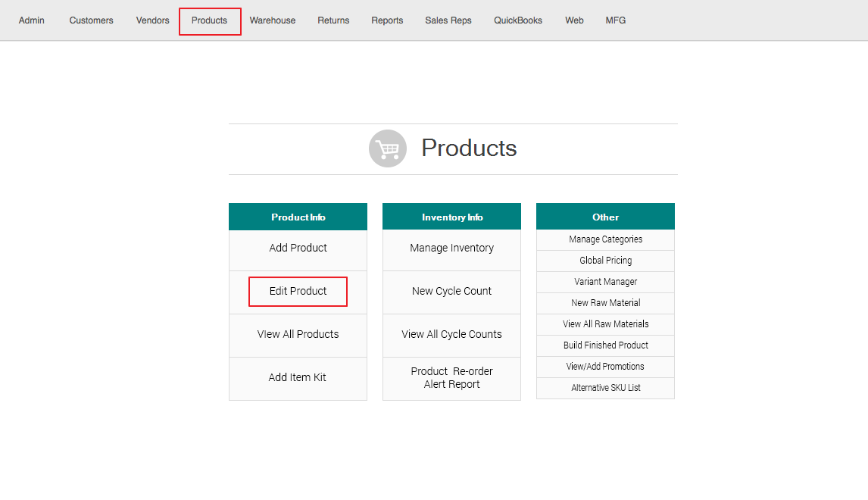Start a New Cycle Count
Image resolution: width=868 pixels, height=500 pixels.
point(451,291)
